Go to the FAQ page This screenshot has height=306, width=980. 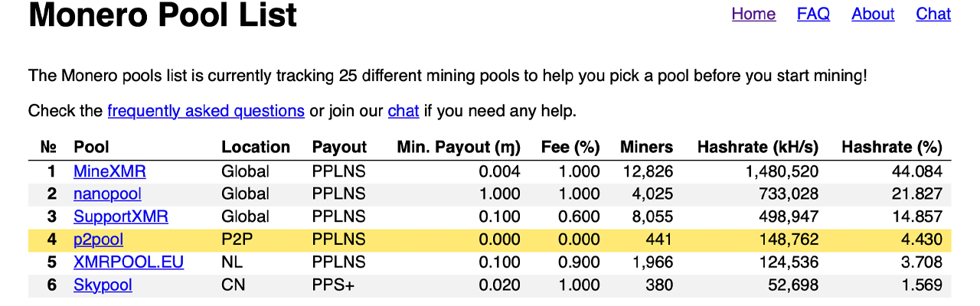[x=813, y=14]
